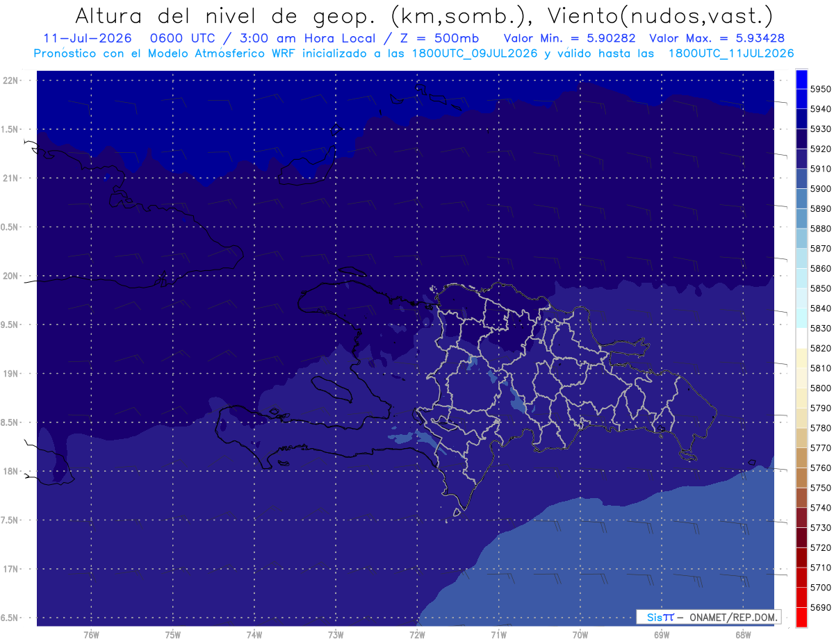Click the '21N' latitude axis label
The image size is (834, 644).
[10, 178]
